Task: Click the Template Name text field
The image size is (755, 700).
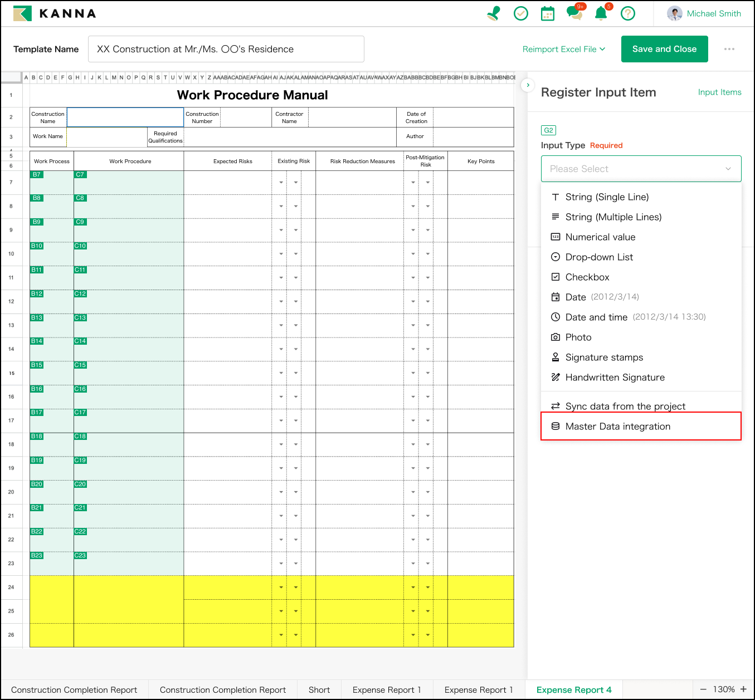Action: pyautogui.click(x=226, y=49)
